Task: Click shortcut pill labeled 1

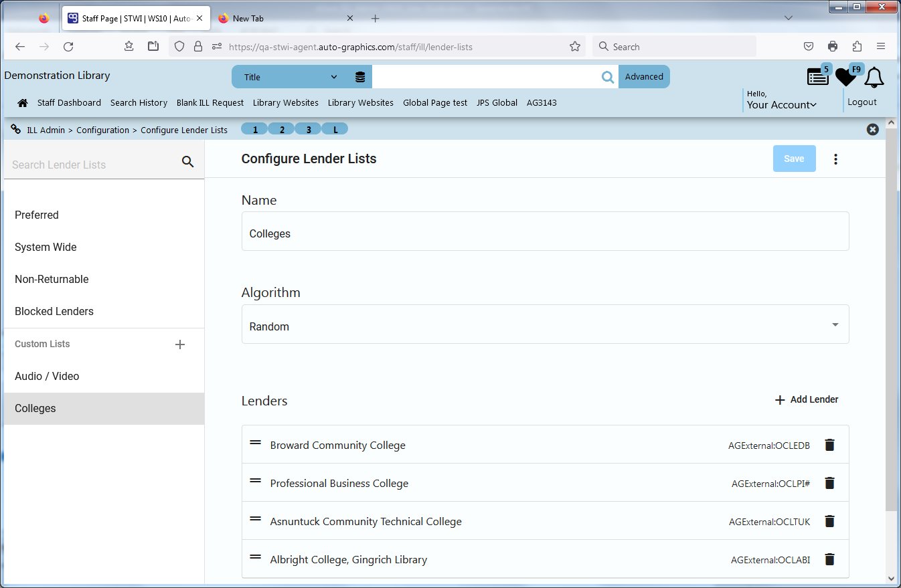Action: 255,130
